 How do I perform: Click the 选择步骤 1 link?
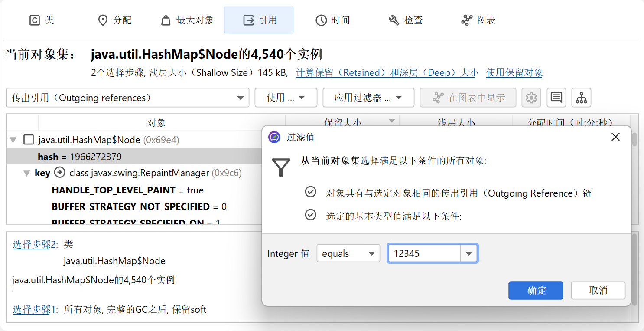(35, 310)
